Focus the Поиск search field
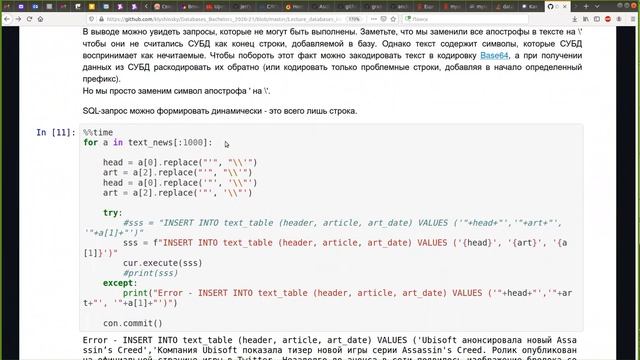This screenshot has width=640, height=360. point(465,19)
